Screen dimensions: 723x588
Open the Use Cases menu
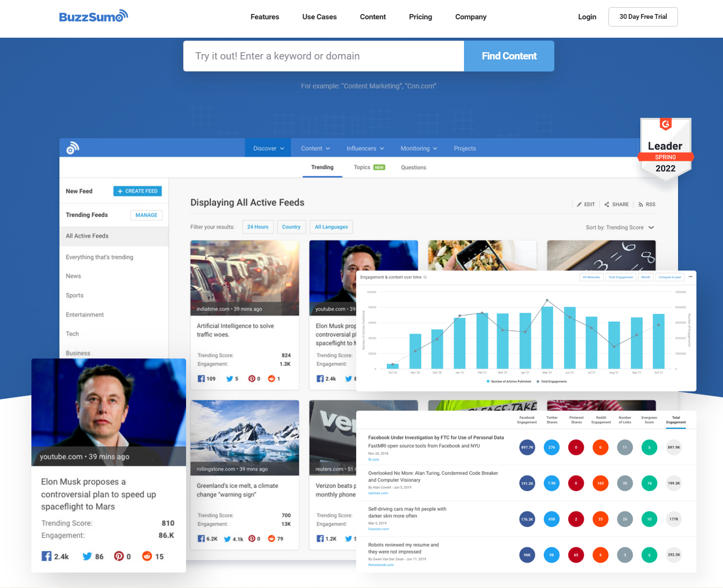[x=319, y=17]
